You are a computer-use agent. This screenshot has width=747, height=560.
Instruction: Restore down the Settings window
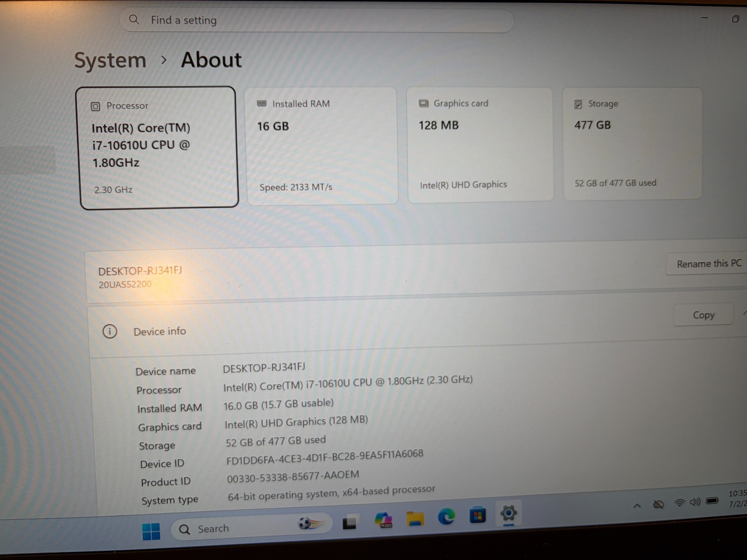coord(735,19)
